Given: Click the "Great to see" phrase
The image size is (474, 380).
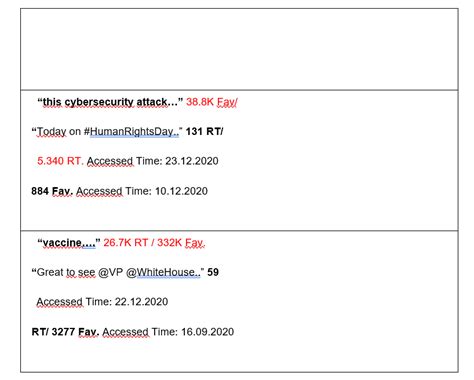Looking at the screenshot, I should coord(66,272).
